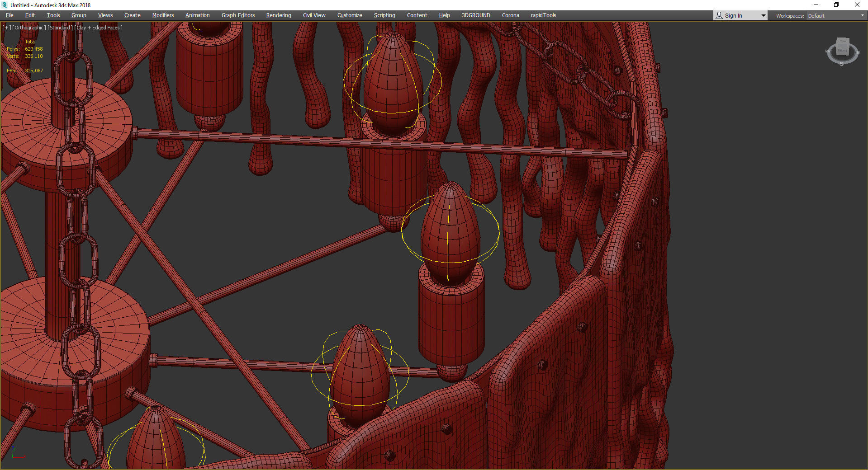The height and width of the screenshot is (470, 868).
Task: Click the S compass label under the ViewCube
Action: coord(841,64)
